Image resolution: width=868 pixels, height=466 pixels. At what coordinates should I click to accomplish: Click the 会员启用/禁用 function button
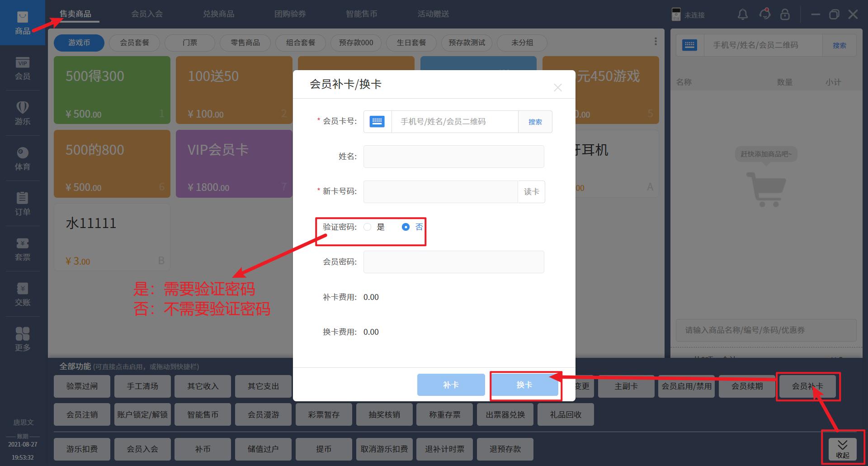pyautogui.click(x=687, y=386)
